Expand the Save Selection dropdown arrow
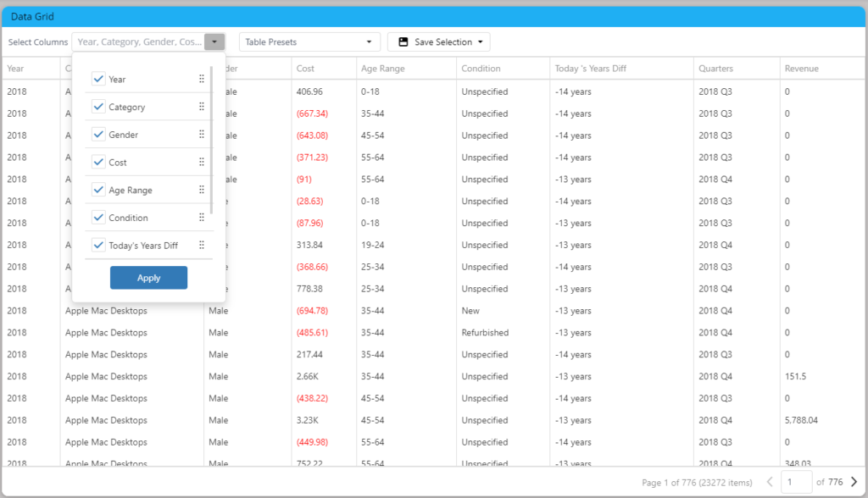 point(478,41)
